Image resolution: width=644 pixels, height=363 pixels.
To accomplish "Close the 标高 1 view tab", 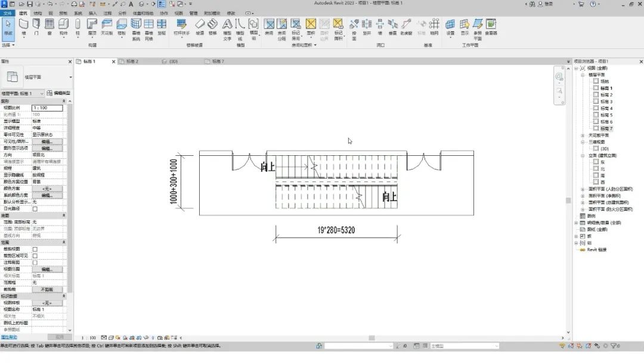I will [114, 61].
